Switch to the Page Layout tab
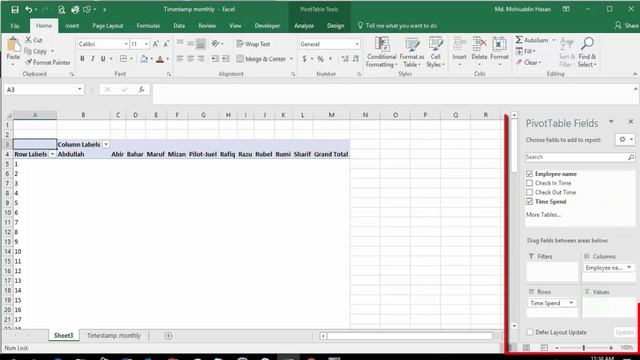The width and height of the screenshot is (640, 360). [108, 26]
